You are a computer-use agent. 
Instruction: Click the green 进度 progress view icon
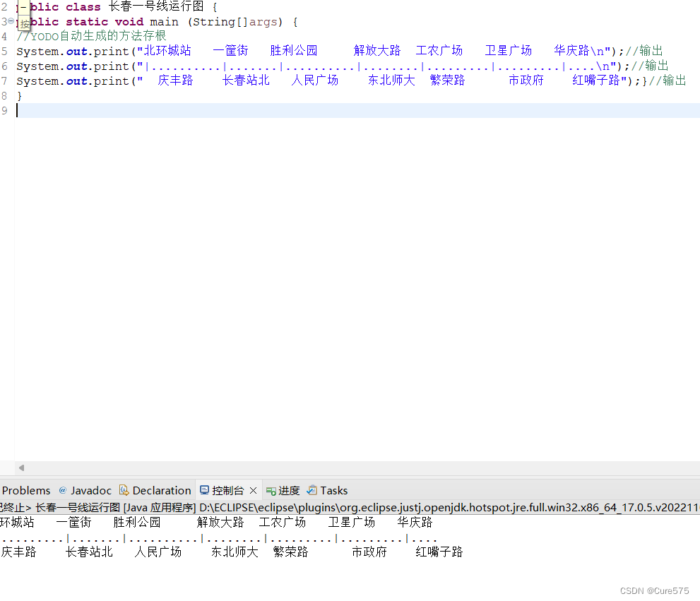tap(269, 490)
